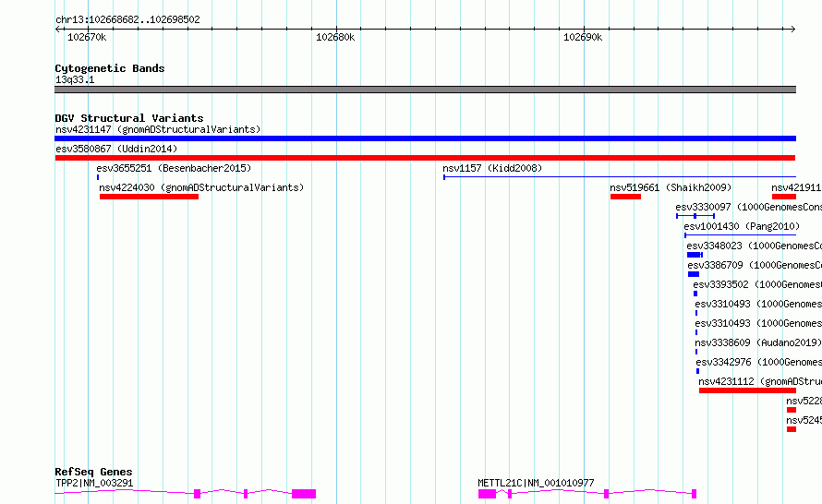This screenshot has width=822, height=504.
Task: Select the nsv5228 red variant bar
Action: coord(792,410)
